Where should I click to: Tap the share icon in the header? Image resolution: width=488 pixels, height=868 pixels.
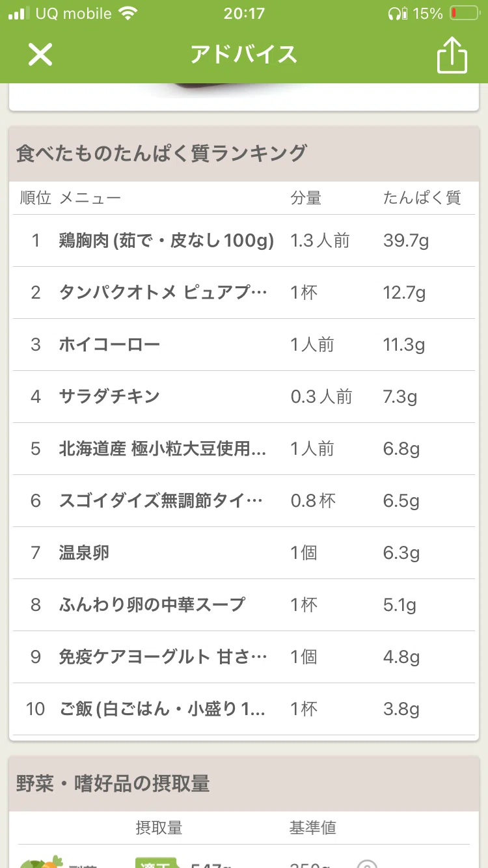pos(452,54)
